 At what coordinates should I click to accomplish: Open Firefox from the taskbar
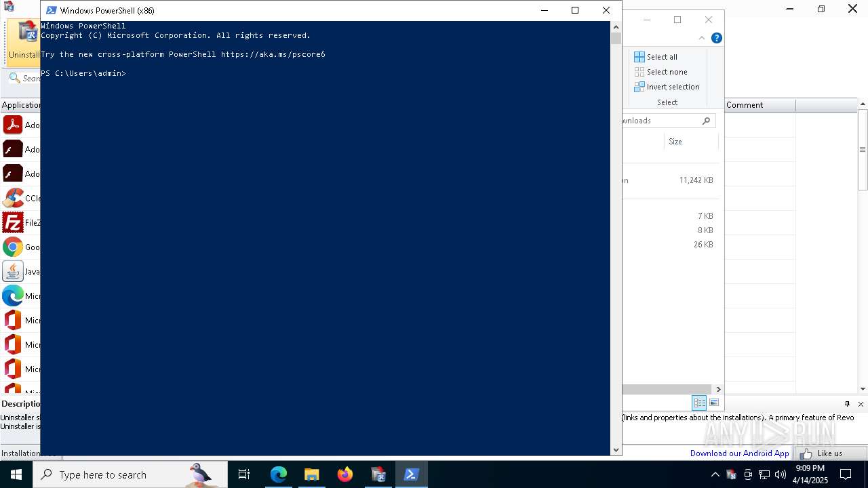tap(345, 474)
